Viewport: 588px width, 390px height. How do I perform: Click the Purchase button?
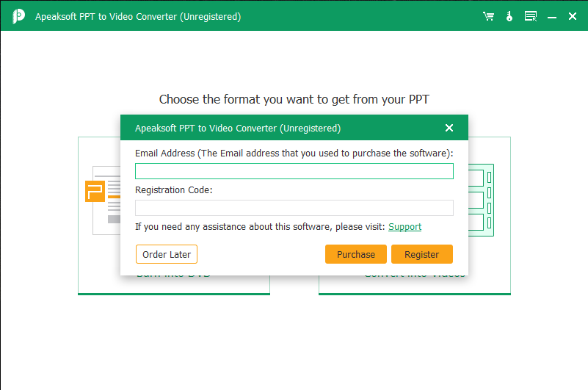coord(356,255)
